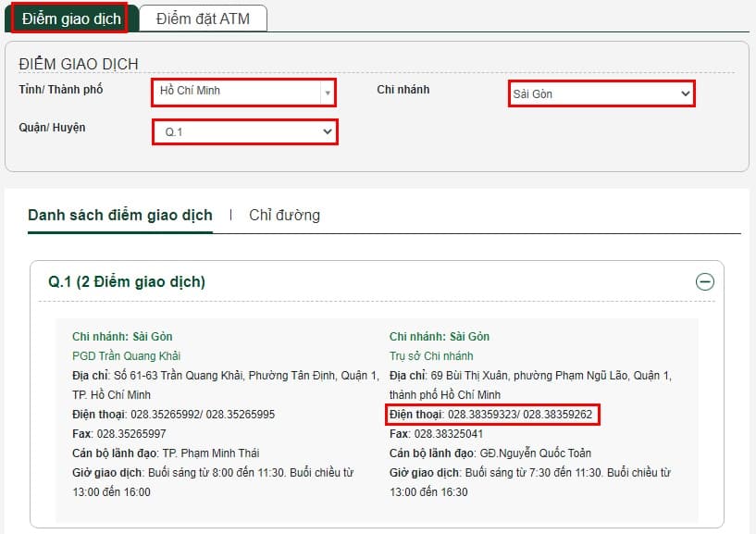The width and height of the screenshot is (756, 534).
Task: Switch to the Điểm giao dịch tab
Action: click(71, 19)
